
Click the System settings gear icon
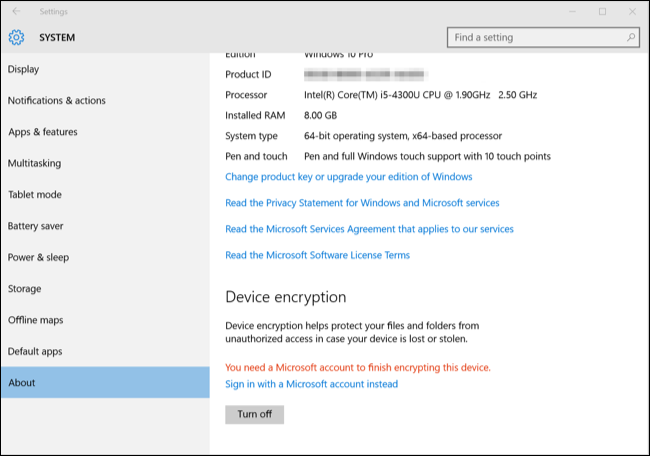pyautogui.click(x=16, y=38)
